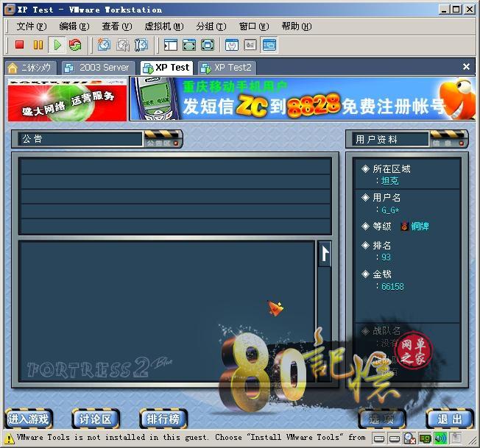Open the 查看 (View) menu
The image size is (480, 448).
point(116,26)
